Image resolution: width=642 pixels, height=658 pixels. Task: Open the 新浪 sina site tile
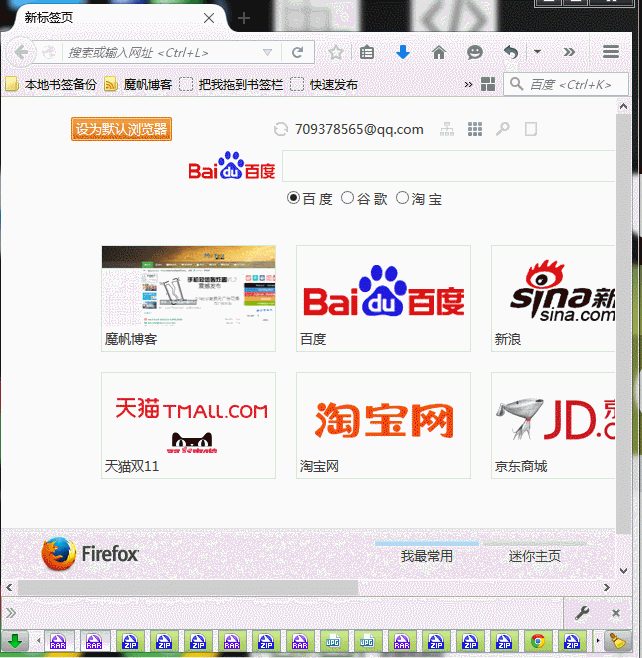(553, 298)
